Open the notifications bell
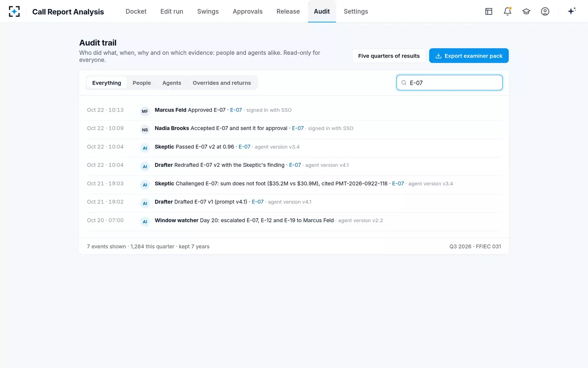Viewport: 588px width, 368px height. click(x=508, y=11)
